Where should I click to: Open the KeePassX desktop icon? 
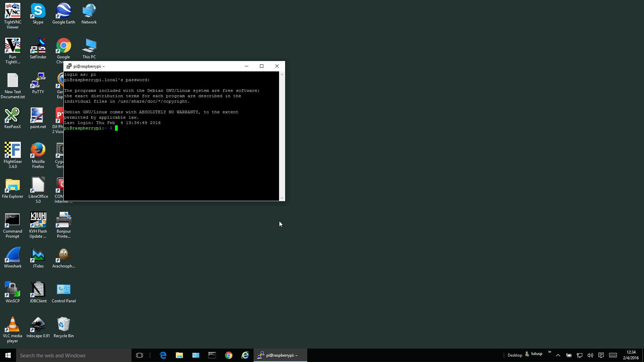click(13, 116)
